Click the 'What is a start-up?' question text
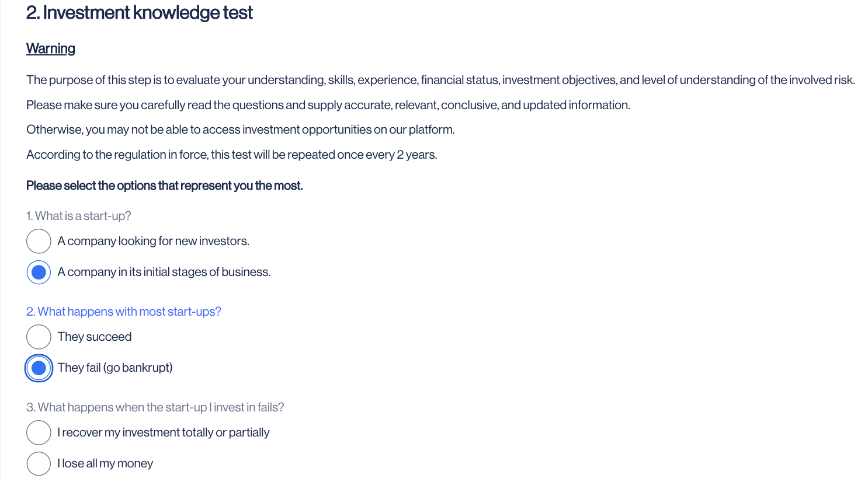The height and width of the screenshot is (482, 868). pos(79,216)
